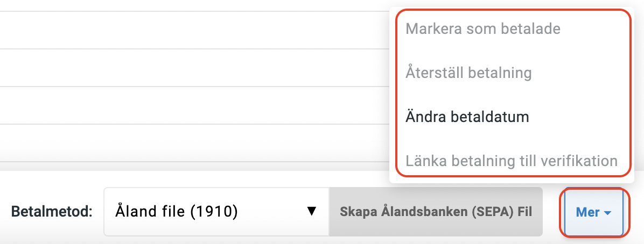Image resolution: width=644 pixels, height=244 pixels.
Task: Click the 'Betalmetod:' label text
Action: [x=52, y=212]
